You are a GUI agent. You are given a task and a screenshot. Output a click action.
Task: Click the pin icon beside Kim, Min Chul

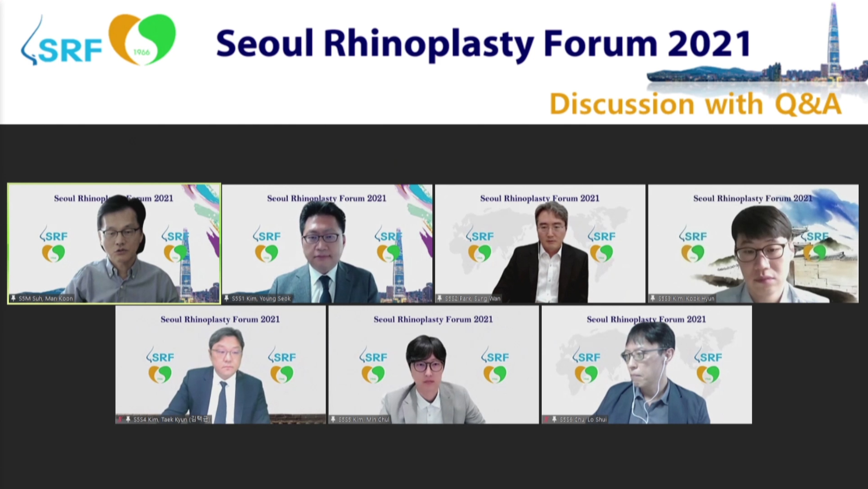[x=333, y=419]
